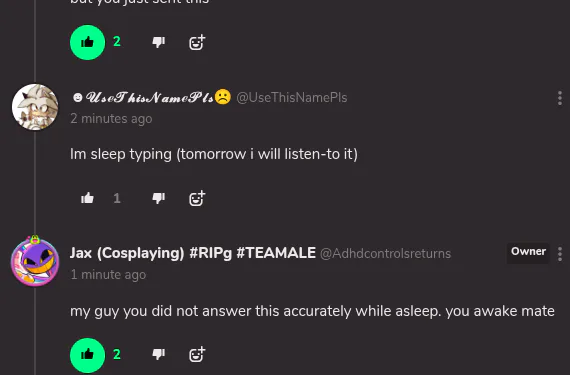Add reaction to 'Im sleep typing' comment
Screen dimensions: 570x375
[197, 198]
